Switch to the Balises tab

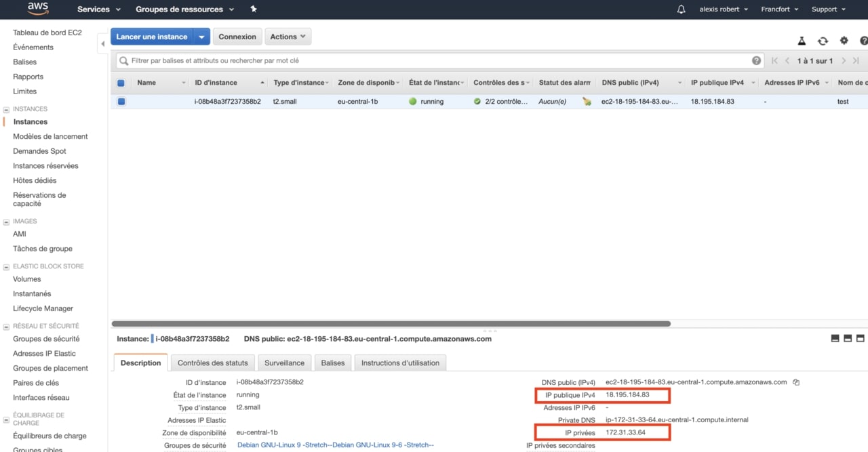coord(333,363)
